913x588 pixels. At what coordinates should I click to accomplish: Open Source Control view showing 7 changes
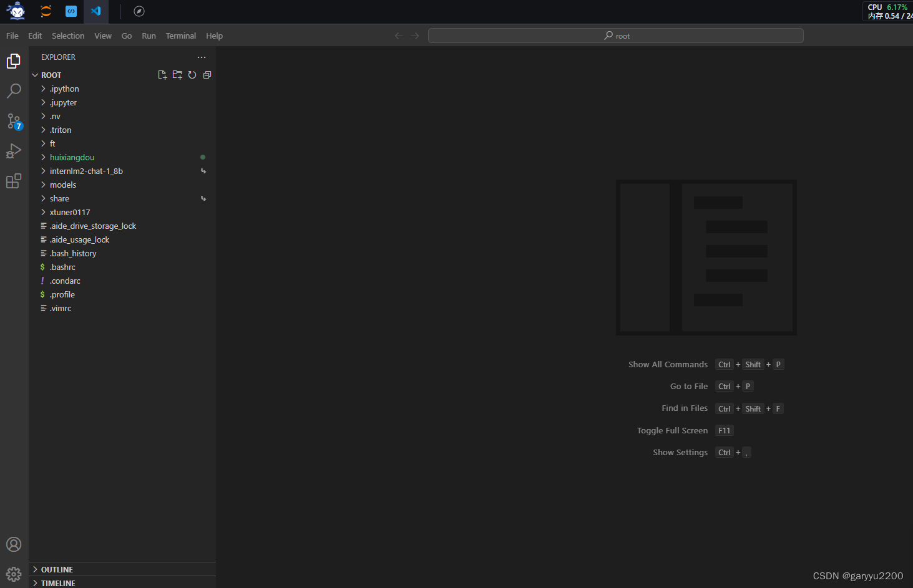click(x=14, y=122)
